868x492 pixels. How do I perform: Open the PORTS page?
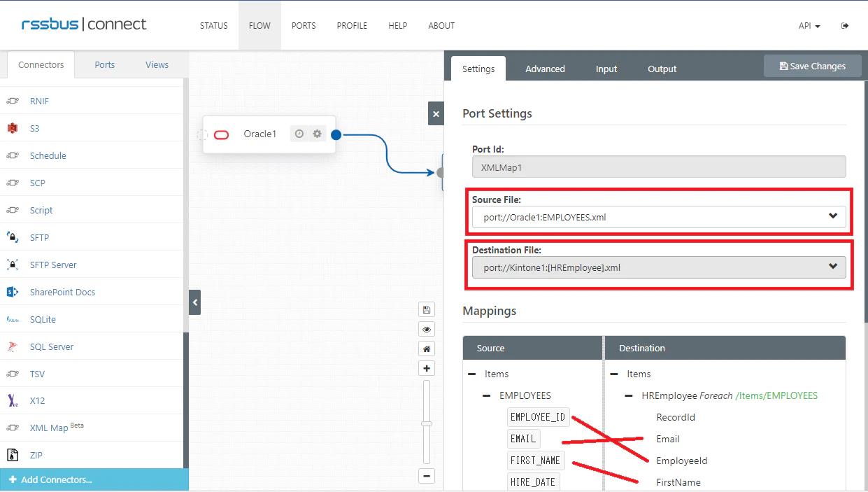point(304,26)
